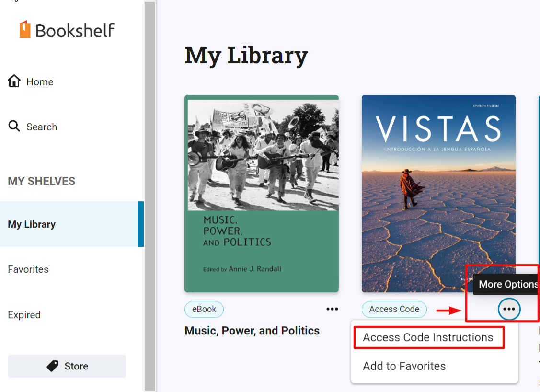
Task: Click the highlighted More Options ellipsis icon
Action: point(509,309)
